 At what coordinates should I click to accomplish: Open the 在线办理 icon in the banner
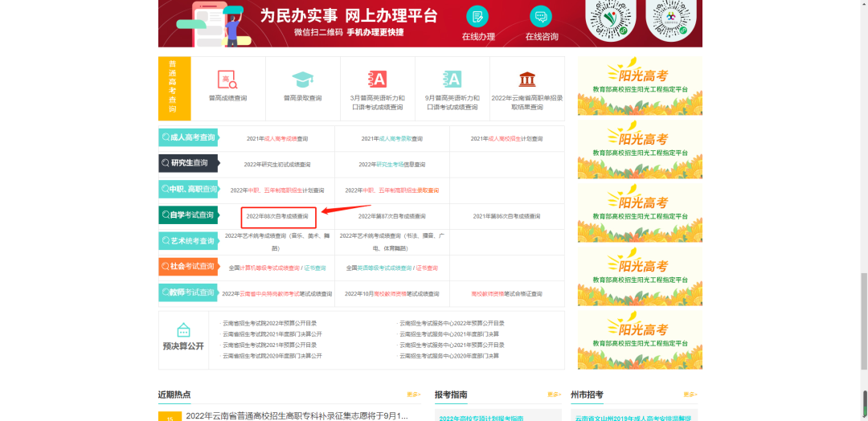click(x=477, y=16)
